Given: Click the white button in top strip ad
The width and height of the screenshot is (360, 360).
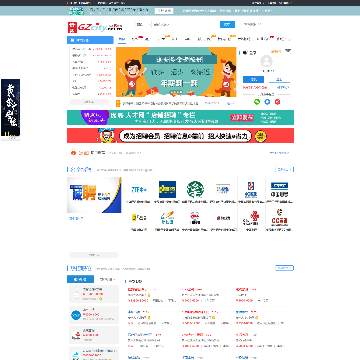Looking at the screenshot, I should [164, 11].
